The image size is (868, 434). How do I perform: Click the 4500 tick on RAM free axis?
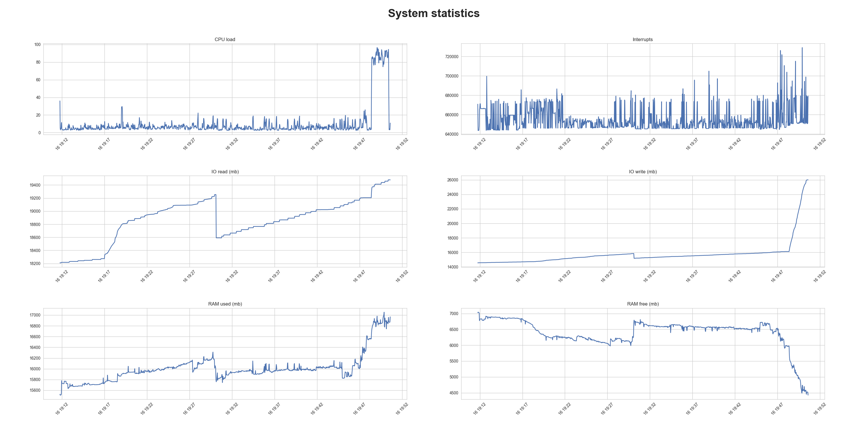click(x=454, y=393)
